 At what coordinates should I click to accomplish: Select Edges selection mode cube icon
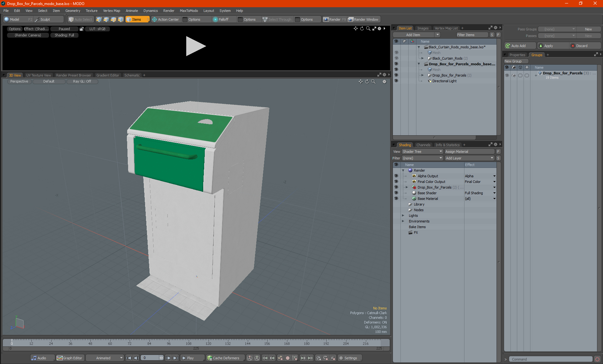(x=106, y=19)
